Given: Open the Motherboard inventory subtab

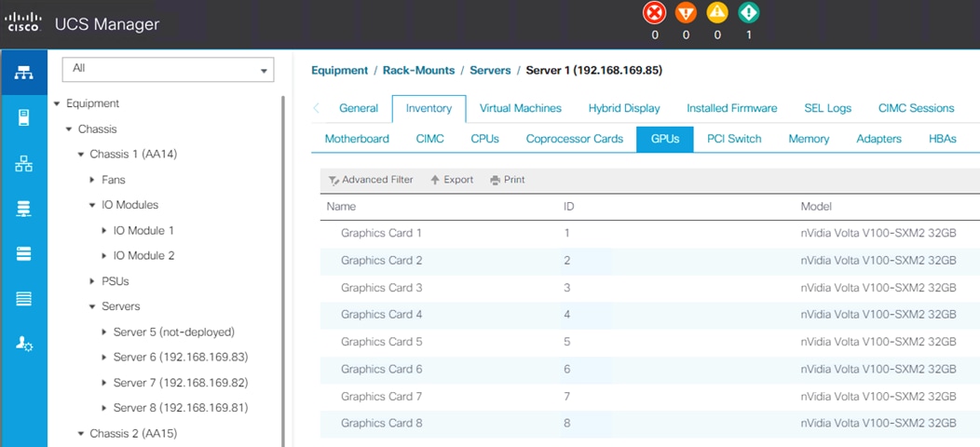Looking at the screenshot, I should coord(357,139).
